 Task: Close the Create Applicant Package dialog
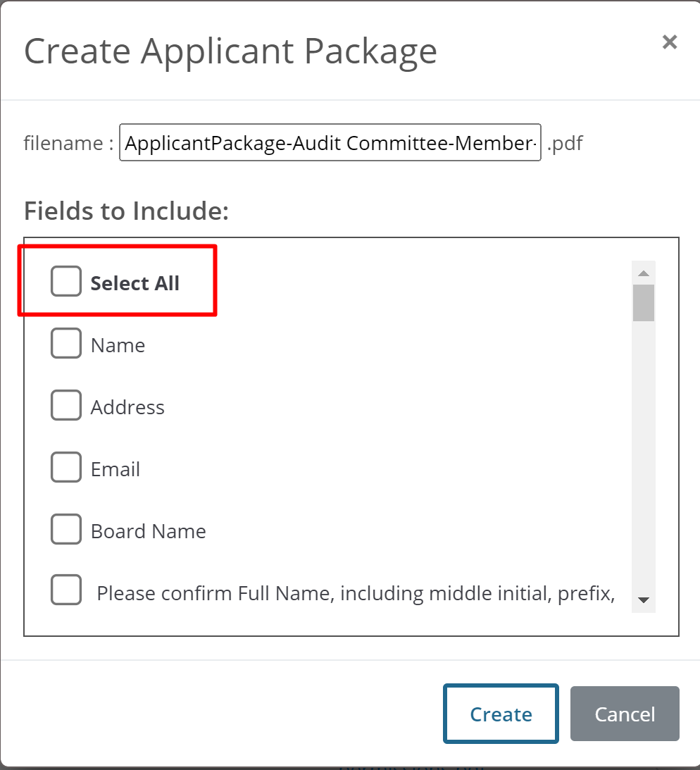(x=670, y=42)
